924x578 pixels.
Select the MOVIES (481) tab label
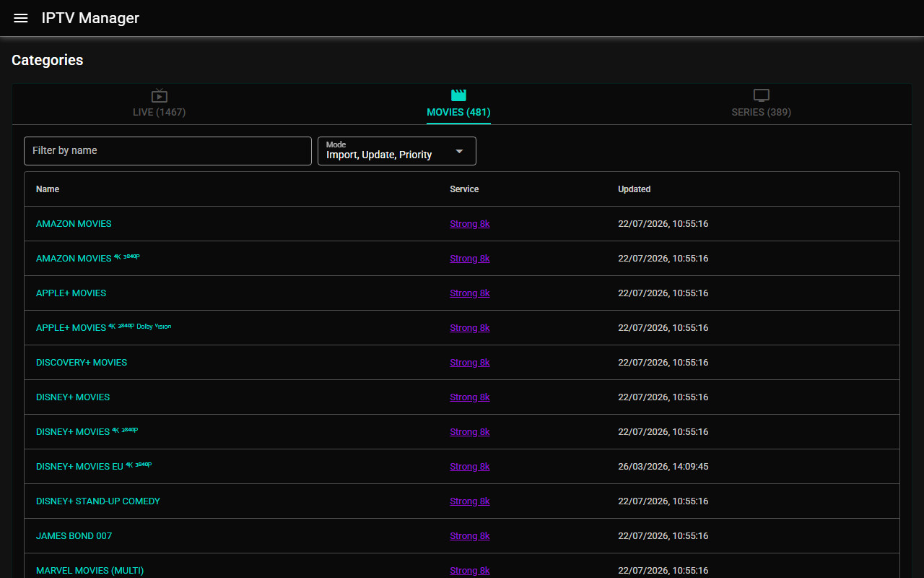click(x=458, y=112)
